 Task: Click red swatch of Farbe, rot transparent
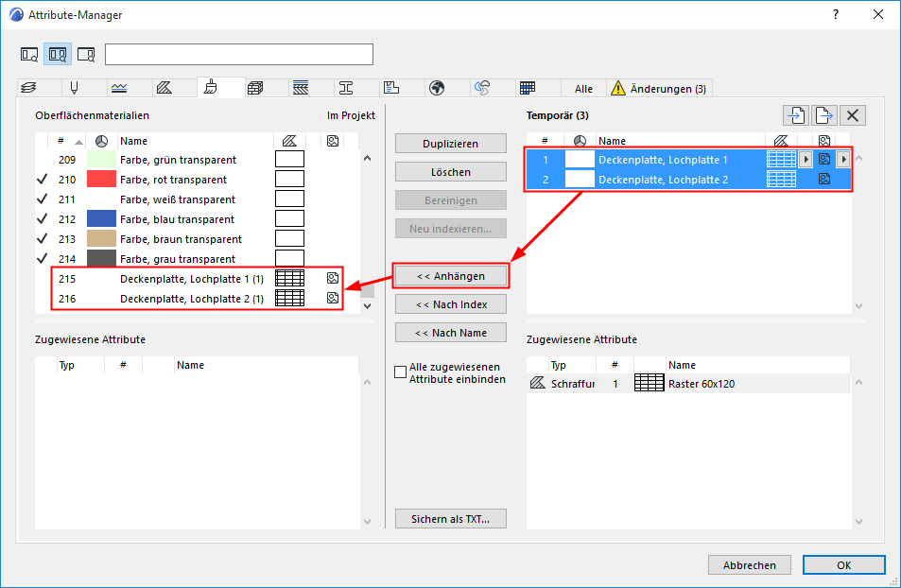[x=102, y=180]
